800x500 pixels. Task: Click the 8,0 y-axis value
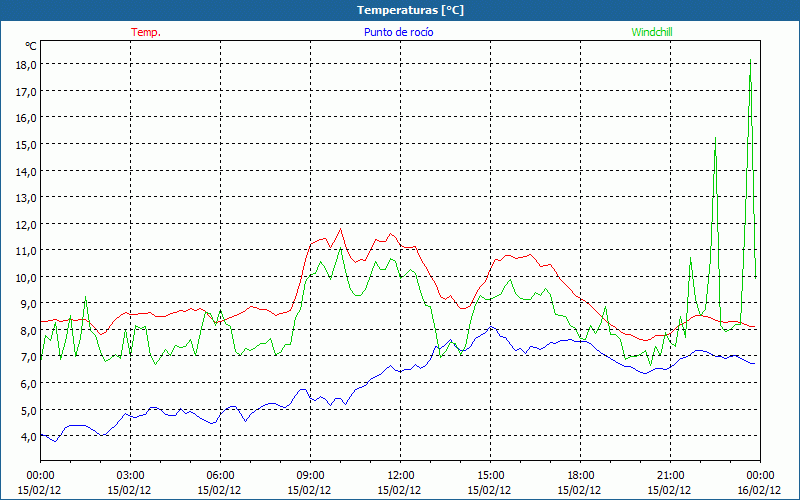coord(28,331)
